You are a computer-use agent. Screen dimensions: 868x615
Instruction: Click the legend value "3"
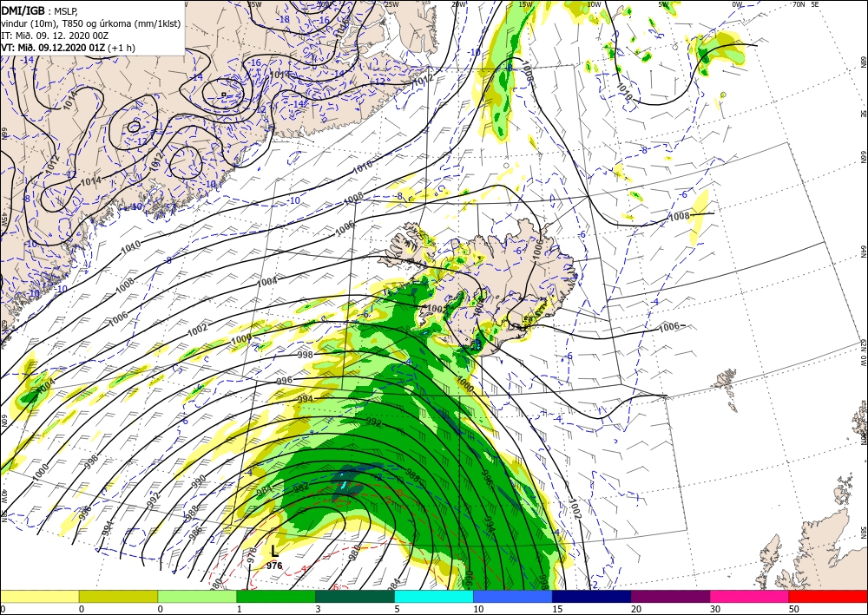[x=319, y=609]
